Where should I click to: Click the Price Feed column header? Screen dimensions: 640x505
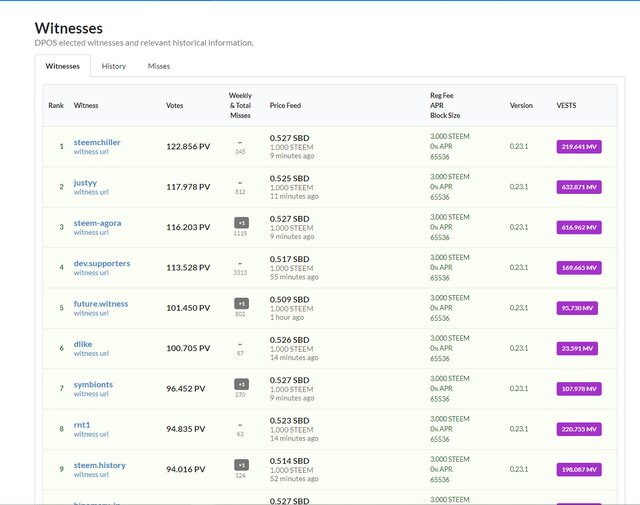point(285,105)
